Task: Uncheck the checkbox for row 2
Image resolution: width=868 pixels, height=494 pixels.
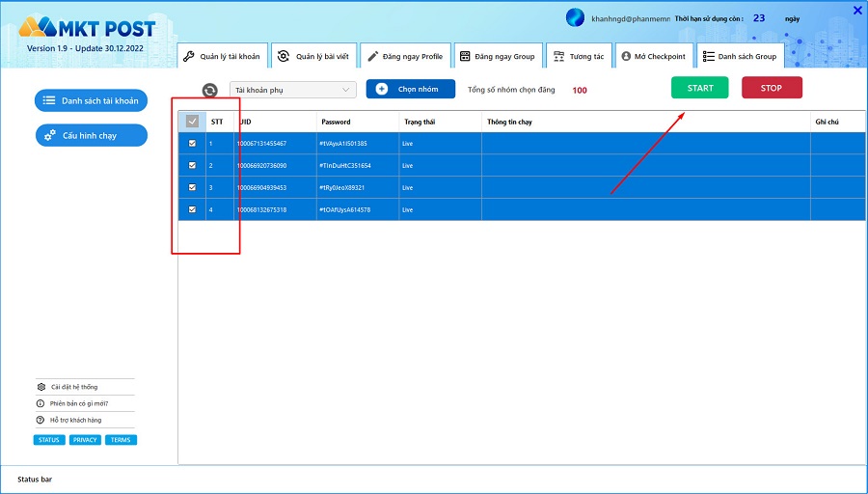Action: point(192,166)
